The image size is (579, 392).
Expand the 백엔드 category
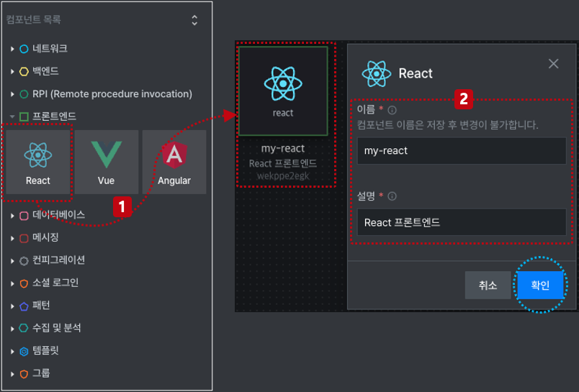pos(12,71)
